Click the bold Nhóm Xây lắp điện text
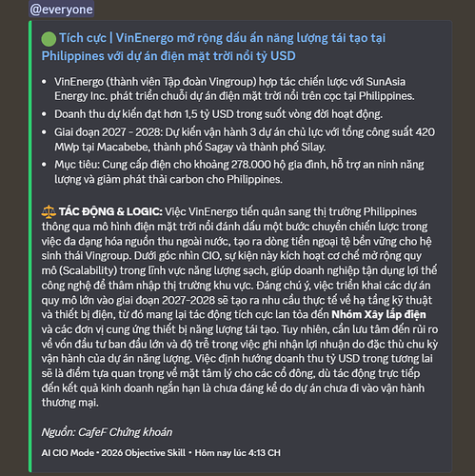Image resolution: width=475 pixels, height=476 pixels. pyautogui.click(x=379, y=314)
